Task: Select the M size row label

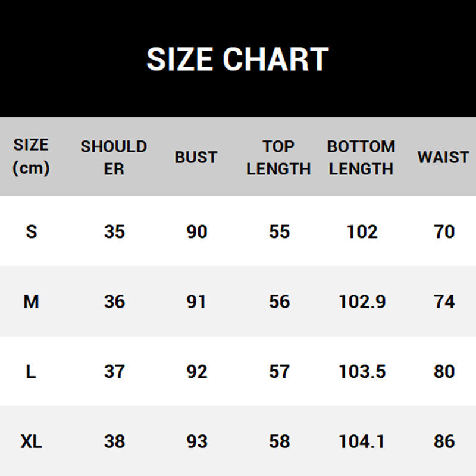Action: (x=31, y=302)
